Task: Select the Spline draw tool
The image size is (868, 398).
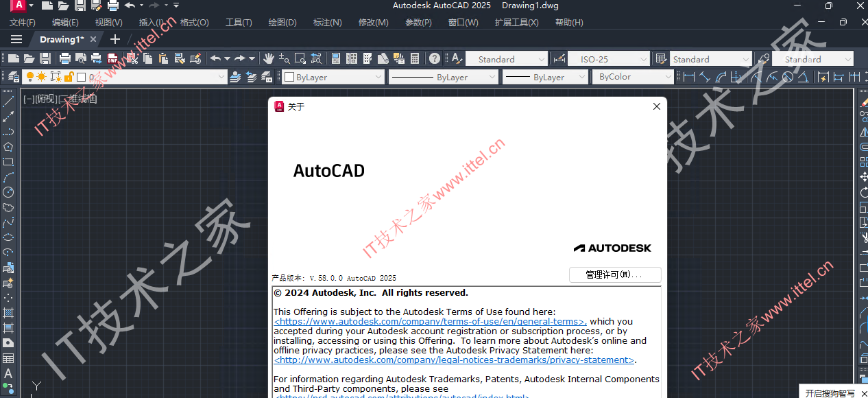Action: tap(8, 222)
